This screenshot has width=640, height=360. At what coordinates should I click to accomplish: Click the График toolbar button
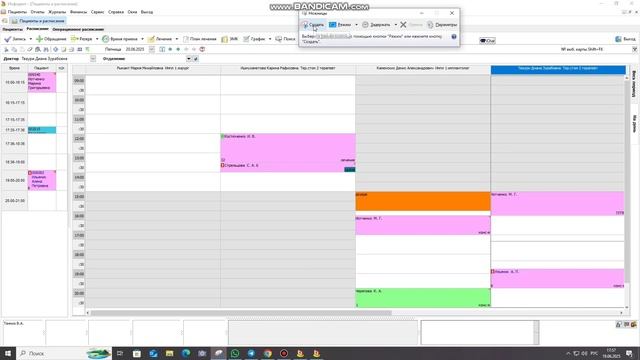click(x=254, y=39)
